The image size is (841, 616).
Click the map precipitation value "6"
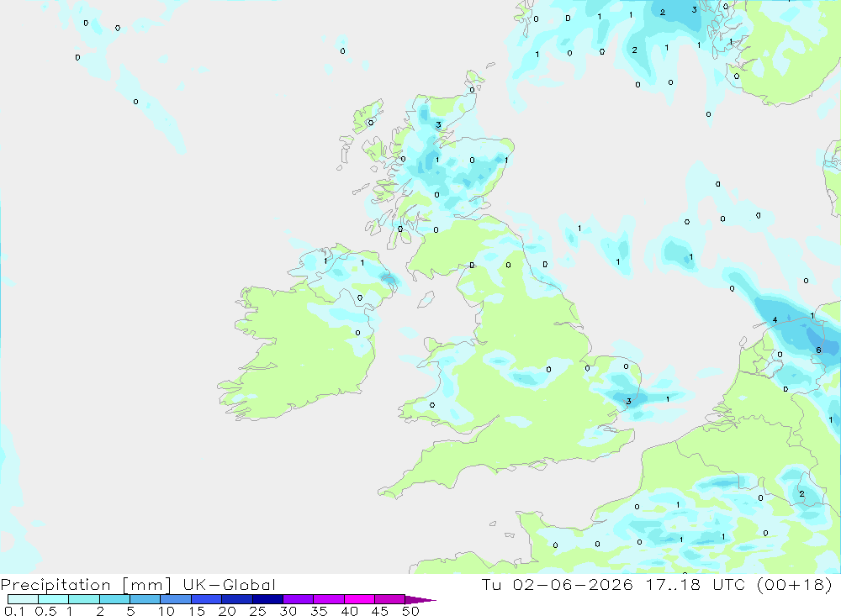[818, 350]
